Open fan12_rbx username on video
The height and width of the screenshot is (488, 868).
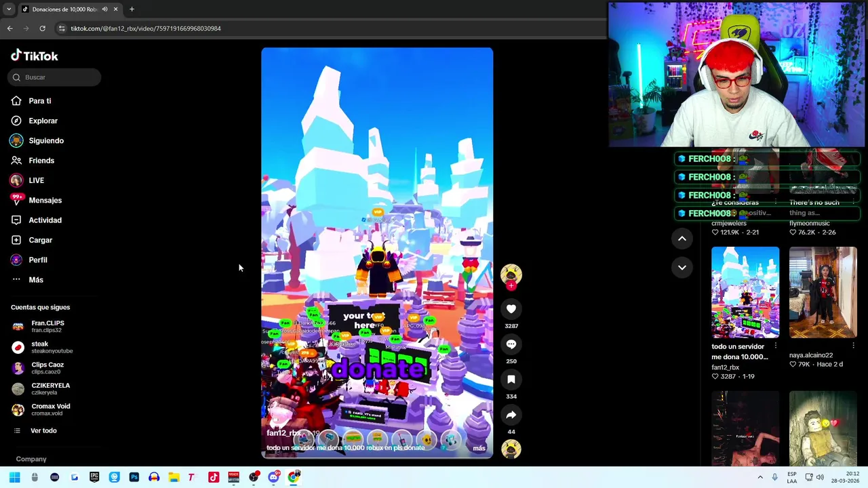click(x=283, y=433)
